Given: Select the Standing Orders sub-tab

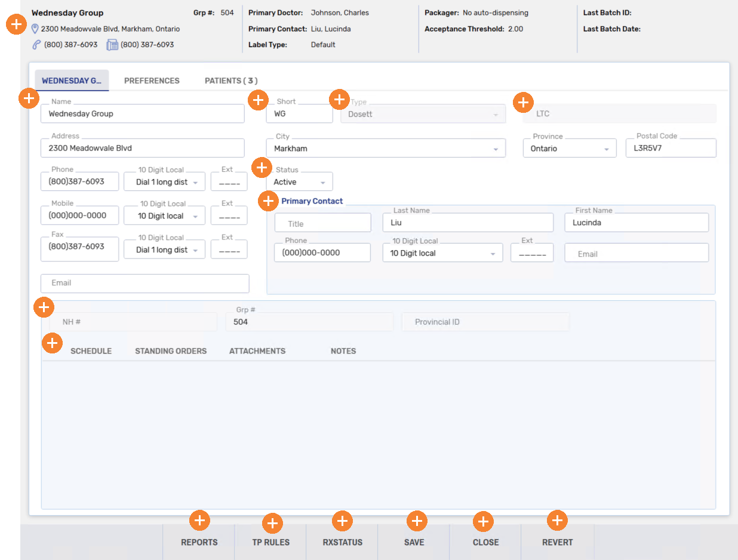Looking at the screenshot, I should click(171, 351).
